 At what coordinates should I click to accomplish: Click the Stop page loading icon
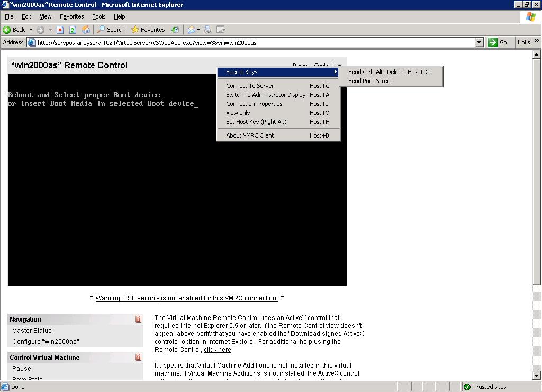coord(60,30)
